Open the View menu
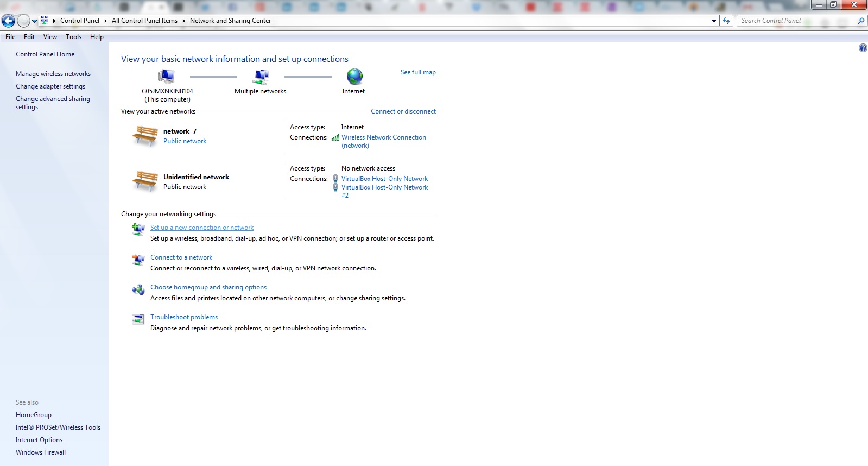The height and width of the screenshot is (466, 868). click(50, 37)
